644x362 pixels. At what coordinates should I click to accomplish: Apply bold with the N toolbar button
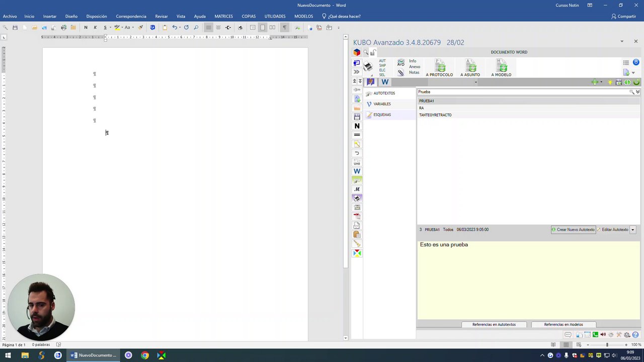(86, 28)
